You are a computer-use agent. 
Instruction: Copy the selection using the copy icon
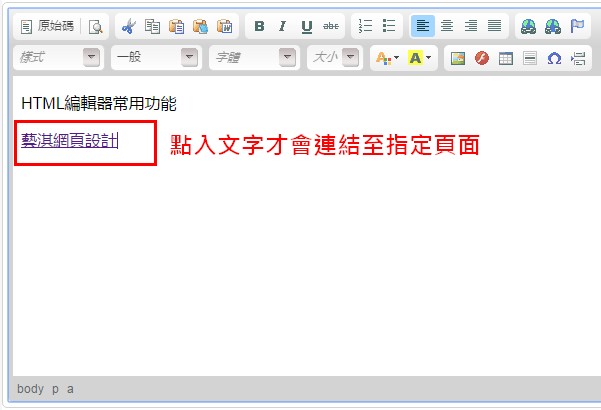[152, 26]
